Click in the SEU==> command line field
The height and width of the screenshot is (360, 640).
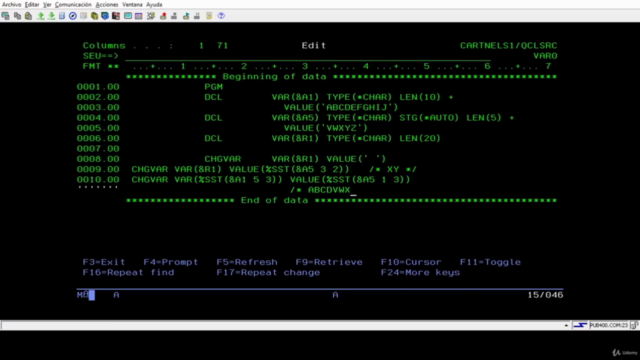click(308, 56)
